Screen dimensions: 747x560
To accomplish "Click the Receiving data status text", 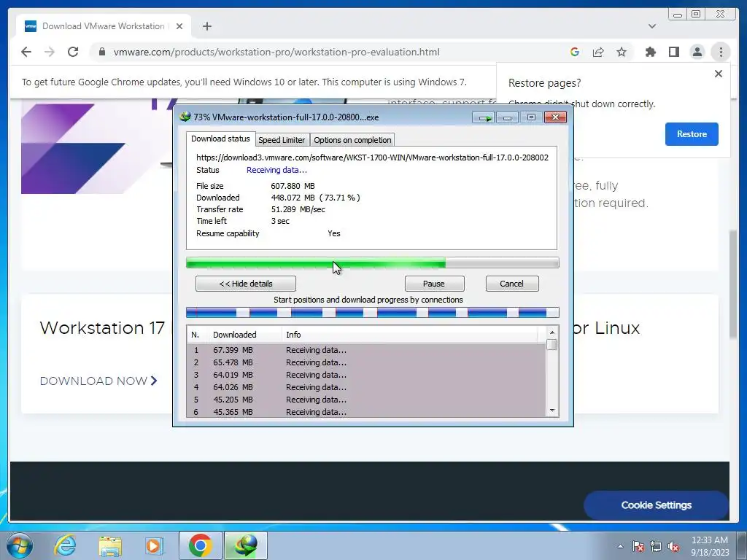I will point(276,170).
